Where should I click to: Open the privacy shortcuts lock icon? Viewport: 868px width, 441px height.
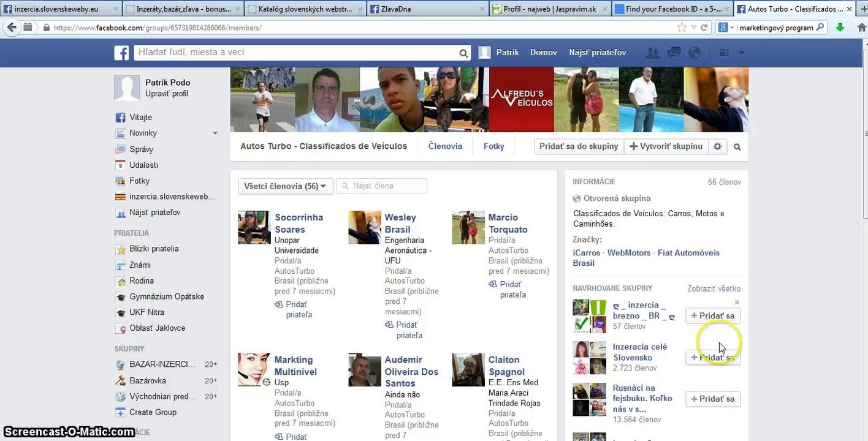point(725,53)
